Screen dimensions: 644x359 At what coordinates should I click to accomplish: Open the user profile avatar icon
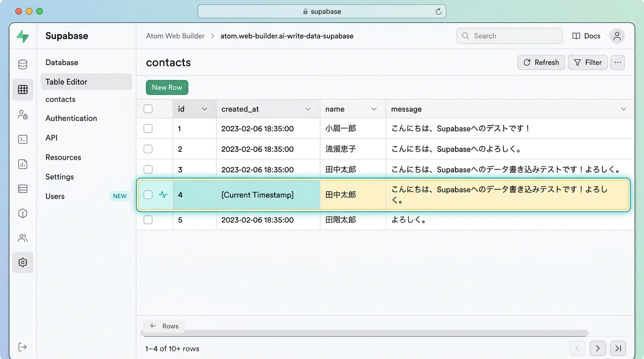pos(617,36)
